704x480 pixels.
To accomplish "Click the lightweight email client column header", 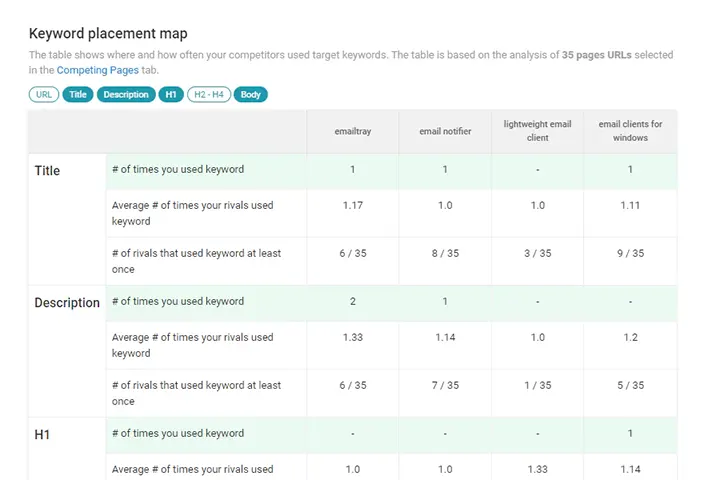I will point(537,131).
